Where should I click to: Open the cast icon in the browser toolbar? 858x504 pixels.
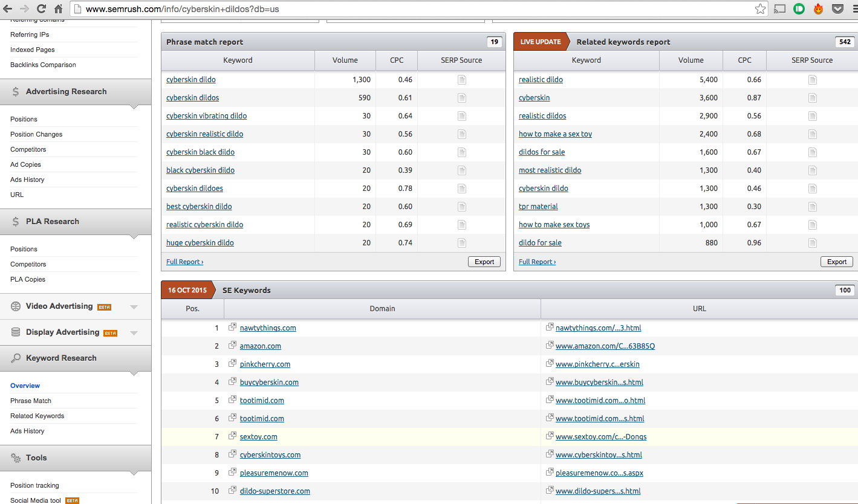(x=780, y=9)
